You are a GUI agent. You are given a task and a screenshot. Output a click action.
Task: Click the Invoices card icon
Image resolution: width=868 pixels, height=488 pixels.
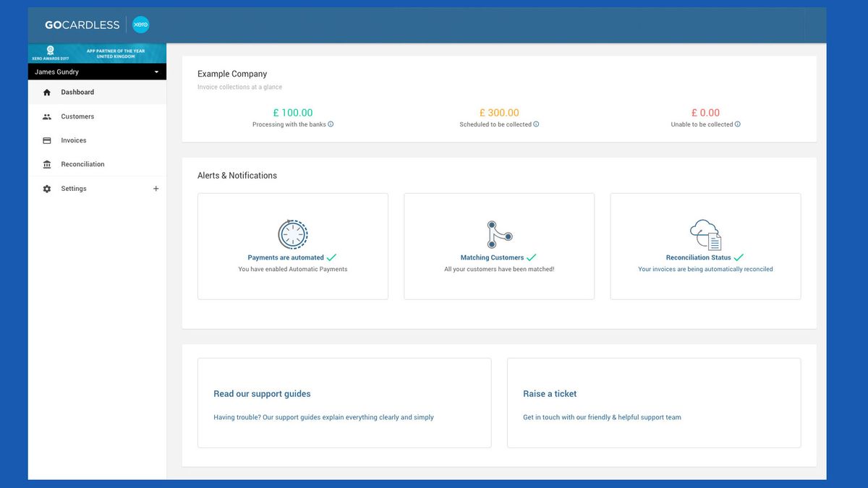click(47, 140)
